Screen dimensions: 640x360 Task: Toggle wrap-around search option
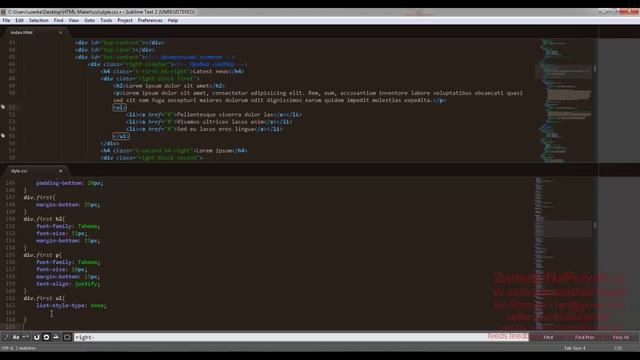[x=46, y=337]
